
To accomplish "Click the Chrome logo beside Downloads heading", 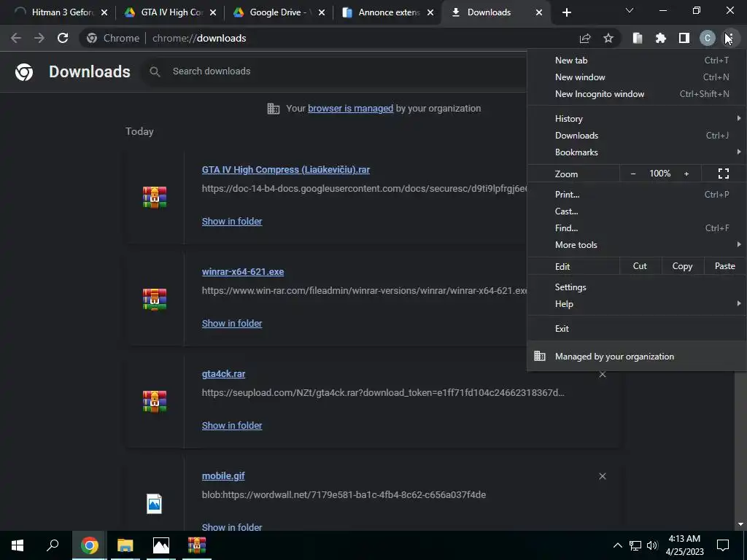I will tap(24, 72).
